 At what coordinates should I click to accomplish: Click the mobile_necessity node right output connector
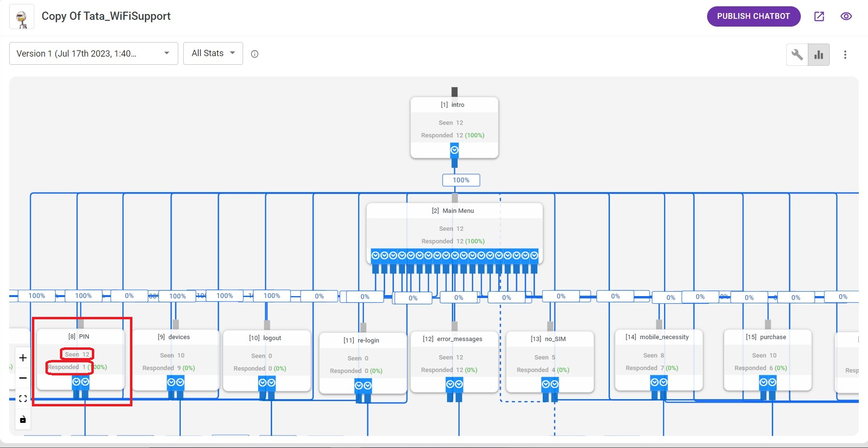click(x=664, y=382)
